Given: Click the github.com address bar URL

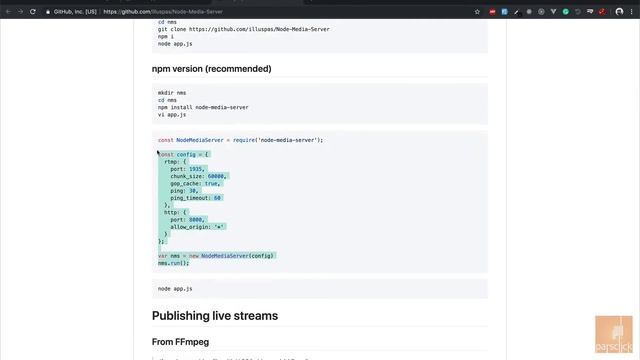Looking at the screenshot, I should [x=163, y=12].
